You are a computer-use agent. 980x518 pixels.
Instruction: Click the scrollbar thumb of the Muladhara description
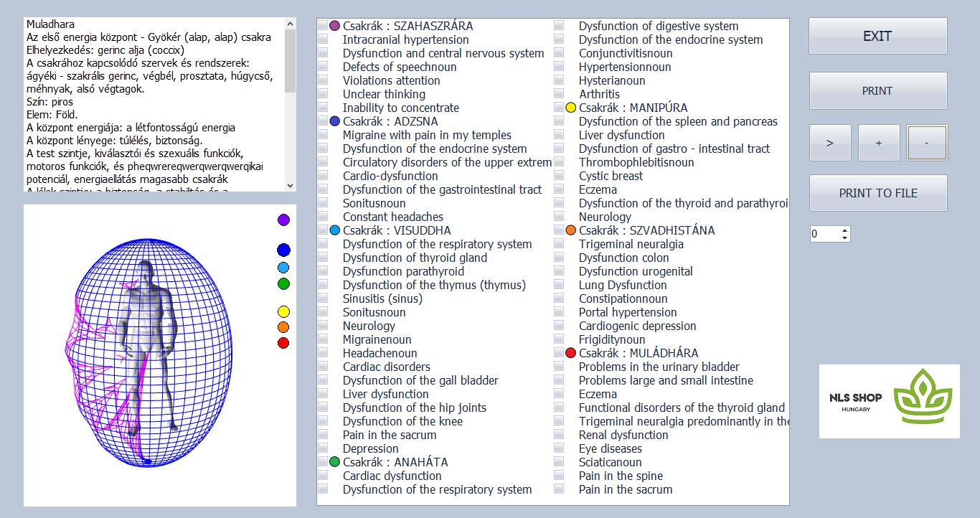tap(290, 61)
